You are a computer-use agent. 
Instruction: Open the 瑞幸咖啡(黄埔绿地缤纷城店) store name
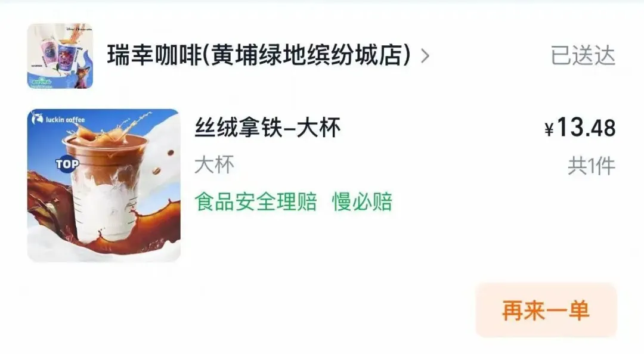259,55
